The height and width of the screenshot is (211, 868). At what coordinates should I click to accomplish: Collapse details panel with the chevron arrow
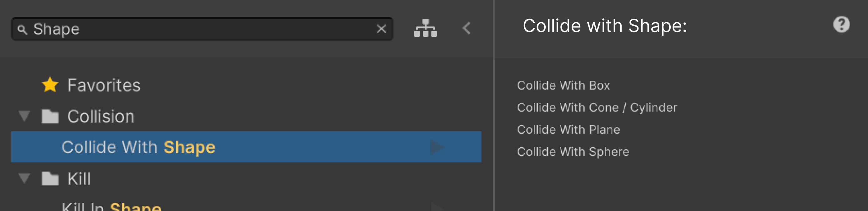467,28
